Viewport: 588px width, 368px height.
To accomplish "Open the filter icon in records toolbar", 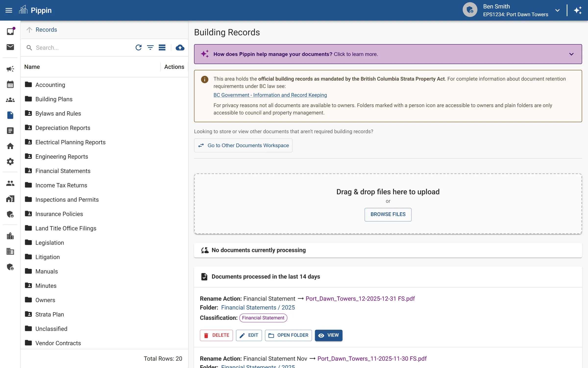I will (150, 48).
